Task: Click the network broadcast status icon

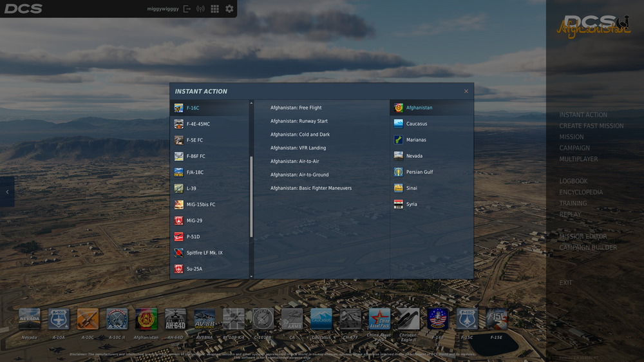Action: [x=200, y=8]
